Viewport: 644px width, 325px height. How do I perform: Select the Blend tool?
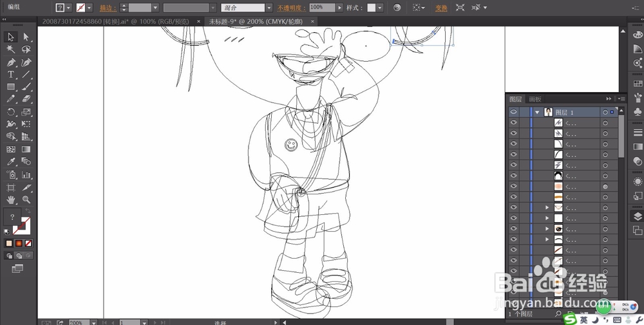tap(26, 162)
